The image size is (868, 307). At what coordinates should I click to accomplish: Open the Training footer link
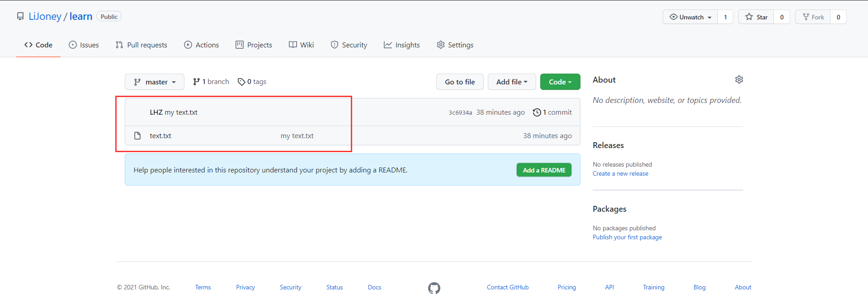[x=654, y=288]
